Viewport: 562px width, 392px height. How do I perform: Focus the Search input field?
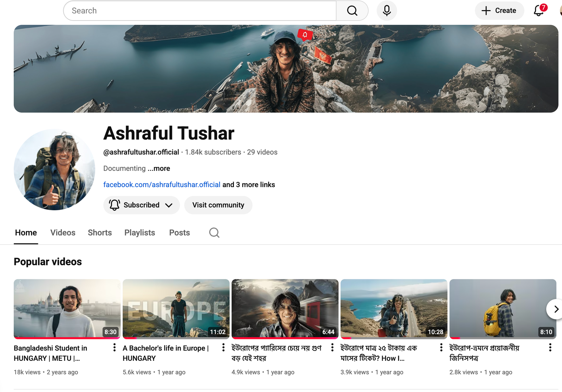200,11
